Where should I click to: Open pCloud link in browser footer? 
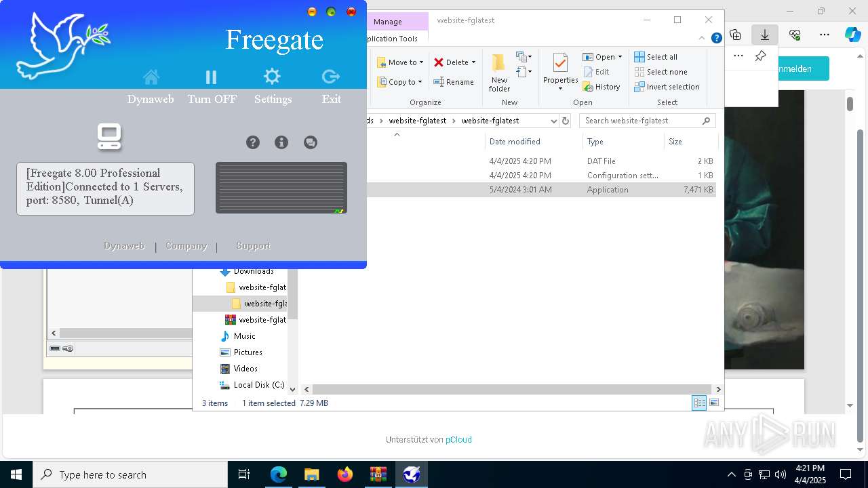tap(458, 440)
